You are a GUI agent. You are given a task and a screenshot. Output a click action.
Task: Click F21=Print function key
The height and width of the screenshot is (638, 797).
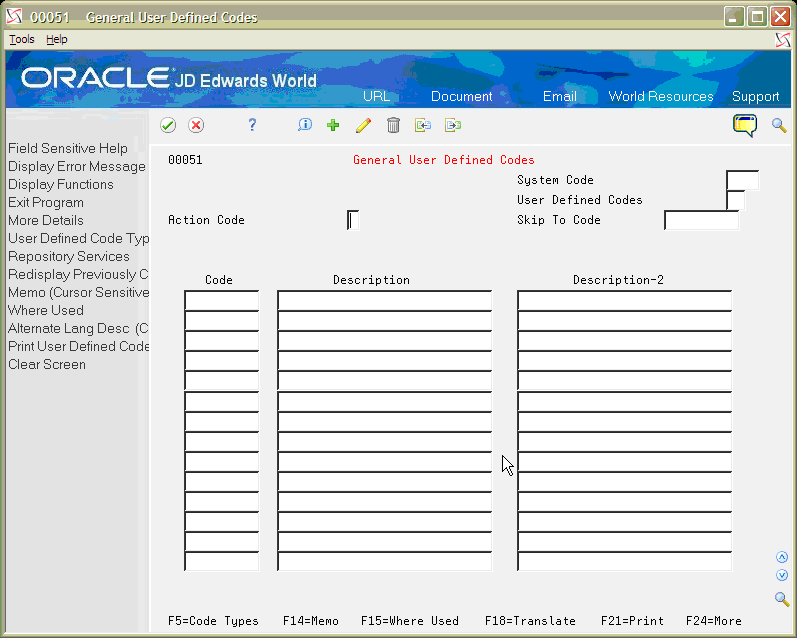pyautogui.click(x=632, y=621)
